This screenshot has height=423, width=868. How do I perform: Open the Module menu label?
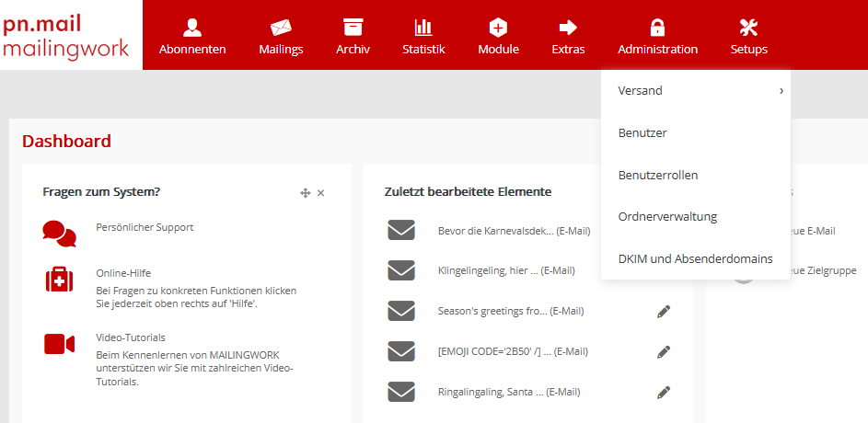coord(498,50)
